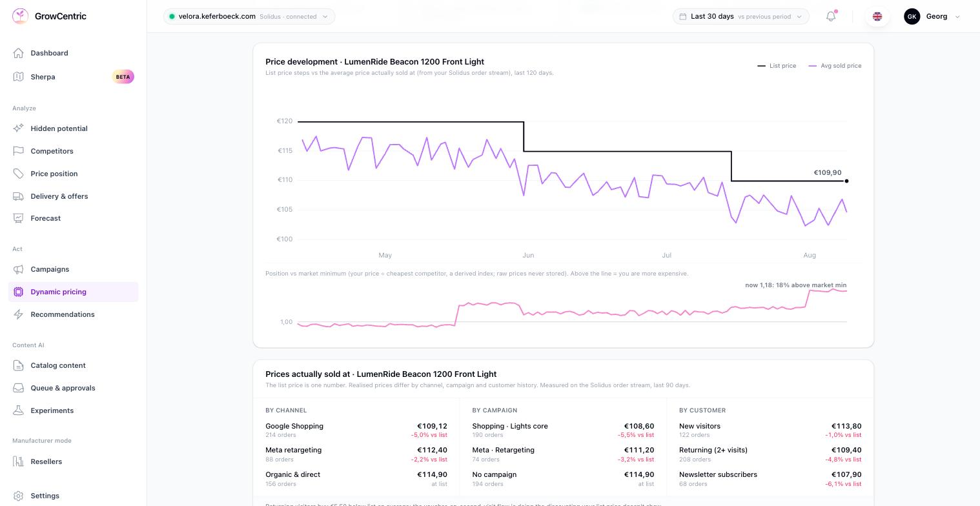Click the Experiments flask icon
This screenshot has width=980, height=506.
pyautogui.click(x=18, y=410)
